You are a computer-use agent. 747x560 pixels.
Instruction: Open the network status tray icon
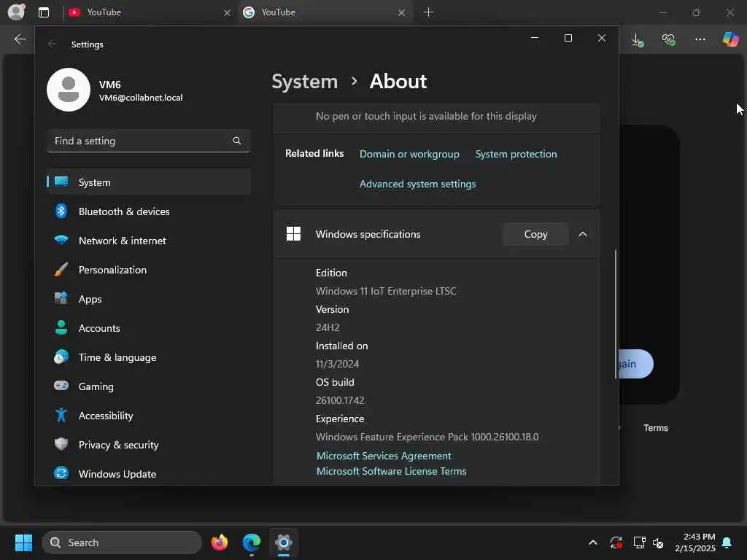639,542
